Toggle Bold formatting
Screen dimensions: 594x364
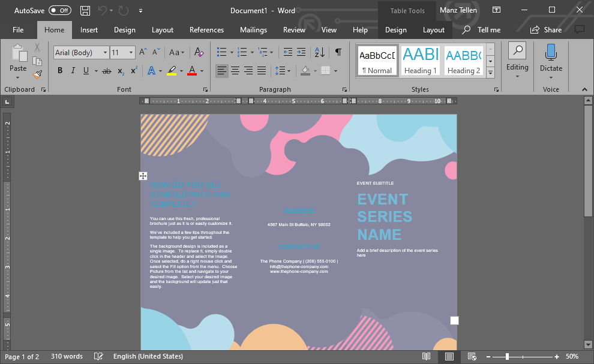tap(60, 71)
